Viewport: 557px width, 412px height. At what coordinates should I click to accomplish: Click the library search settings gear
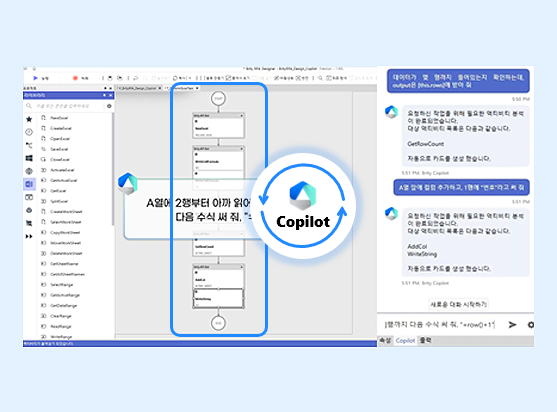[109, 106]
